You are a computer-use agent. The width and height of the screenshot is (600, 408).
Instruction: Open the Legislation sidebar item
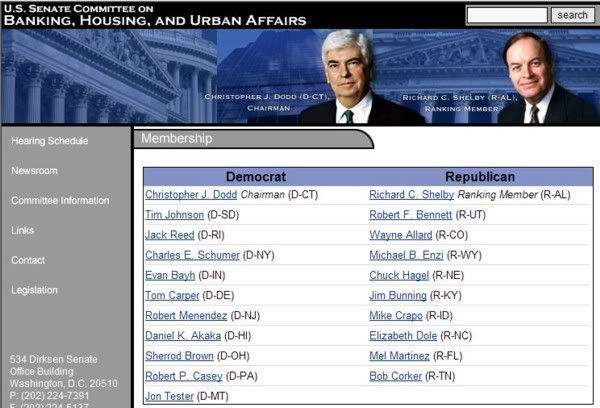(x=34, y=290)
